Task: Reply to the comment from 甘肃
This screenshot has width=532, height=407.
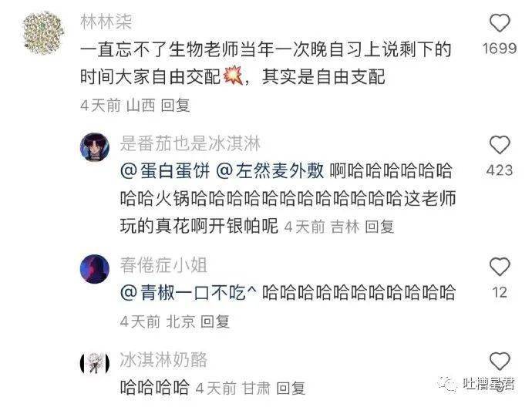Action: [291, 388]
